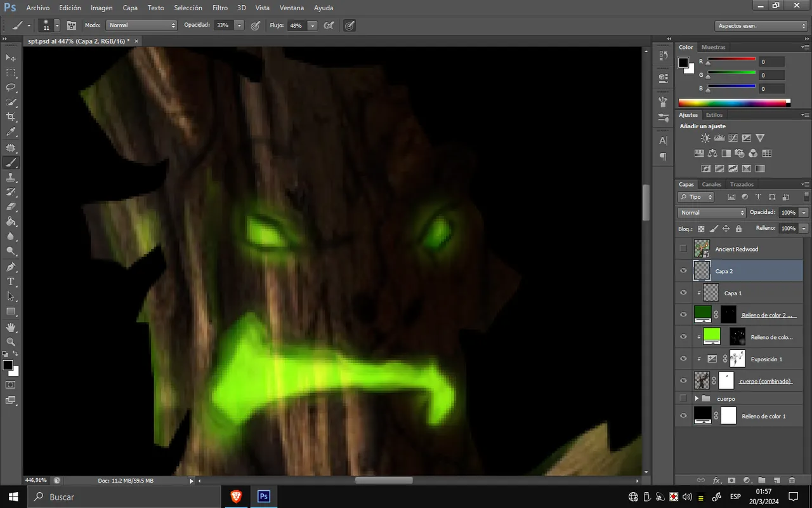Hide the cuerpo (combinado) layer
Screen dimensions: 812x508
(683, 381)
